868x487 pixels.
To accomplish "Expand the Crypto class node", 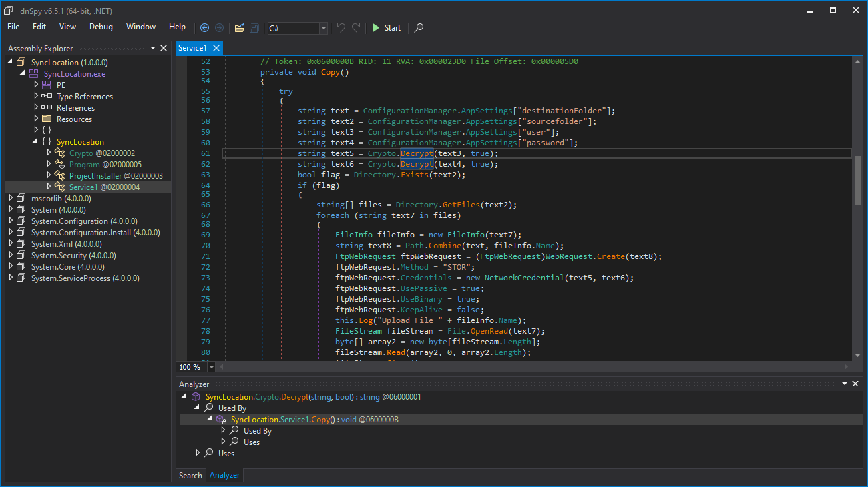I will 49,153.
